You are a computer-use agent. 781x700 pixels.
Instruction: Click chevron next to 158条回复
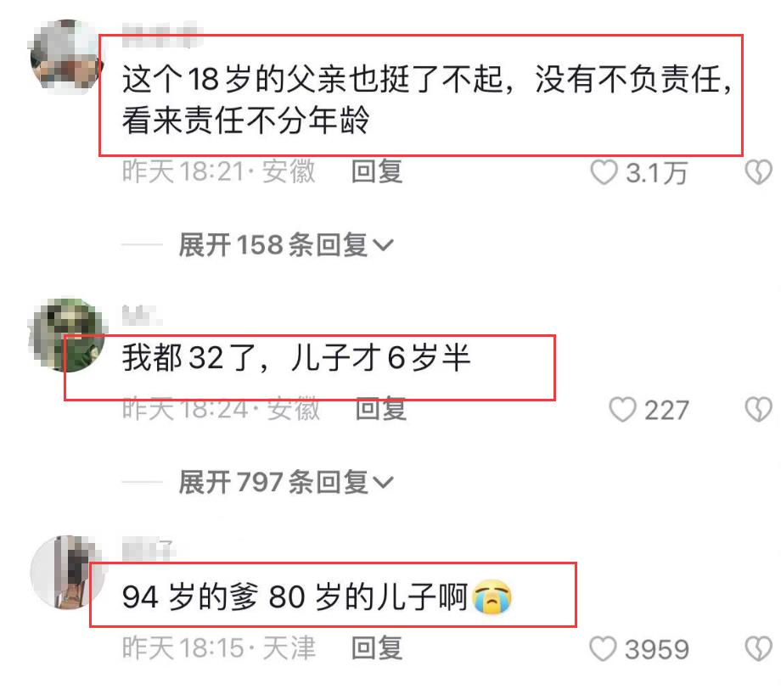coord(383,245)
